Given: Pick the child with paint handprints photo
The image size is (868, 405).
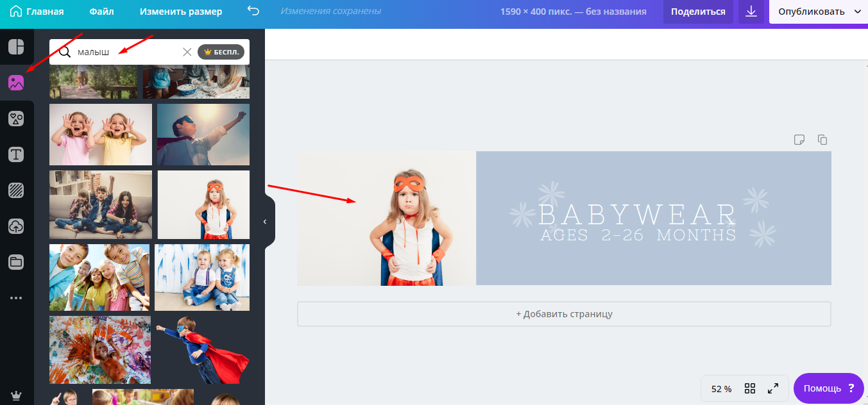Looking at the screenshot, I should (100, 350).
